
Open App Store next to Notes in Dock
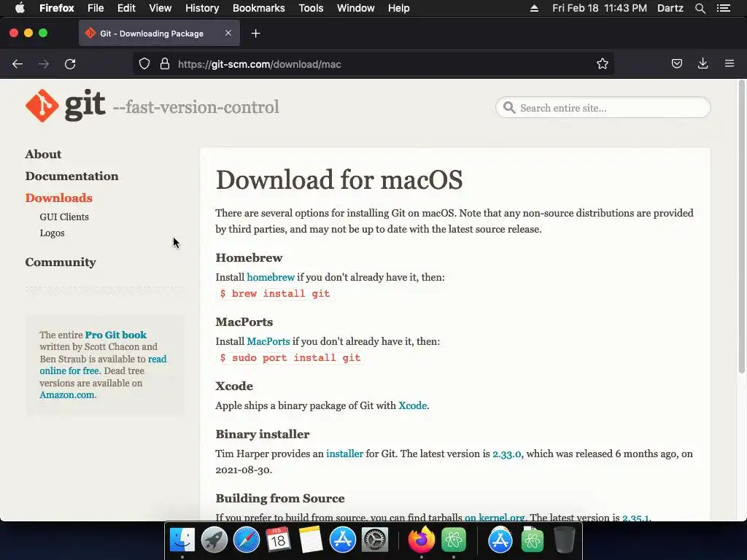[343, 540]
